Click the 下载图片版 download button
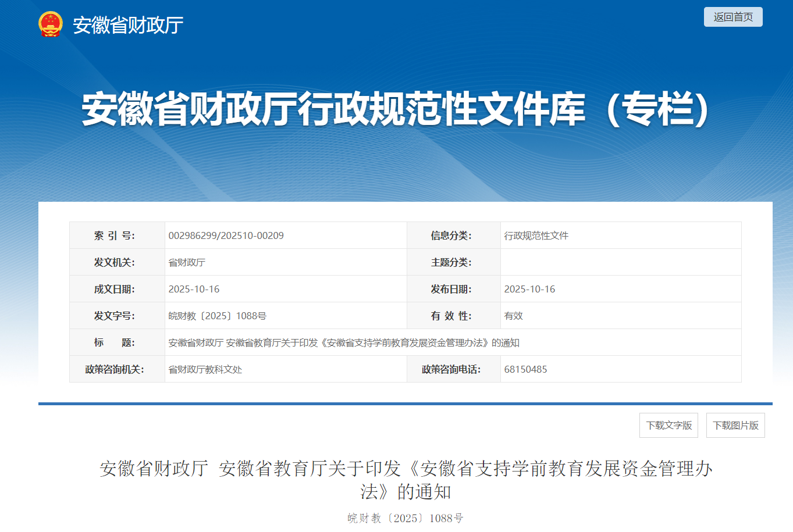This screenshot has height=532, width=793. point(735,425)
